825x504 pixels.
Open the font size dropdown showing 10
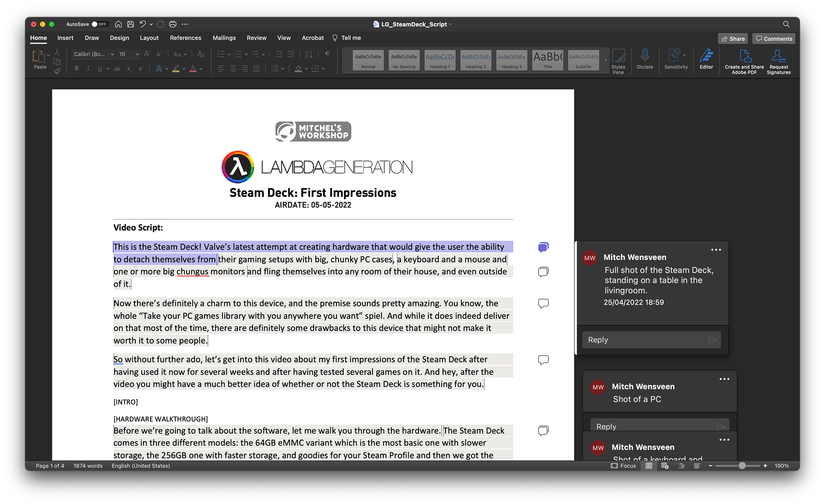(137, 54)
